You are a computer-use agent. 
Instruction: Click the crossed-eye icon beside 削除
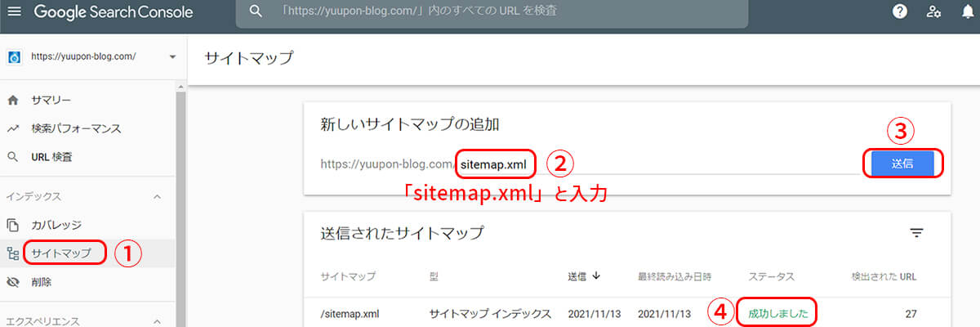13,281
